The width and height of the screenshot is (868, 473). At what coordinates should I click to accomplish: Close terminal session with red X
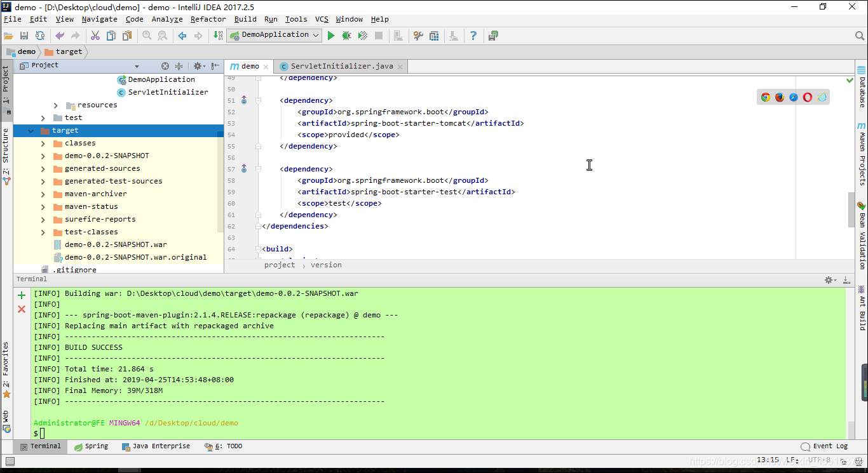click(22, 309)
